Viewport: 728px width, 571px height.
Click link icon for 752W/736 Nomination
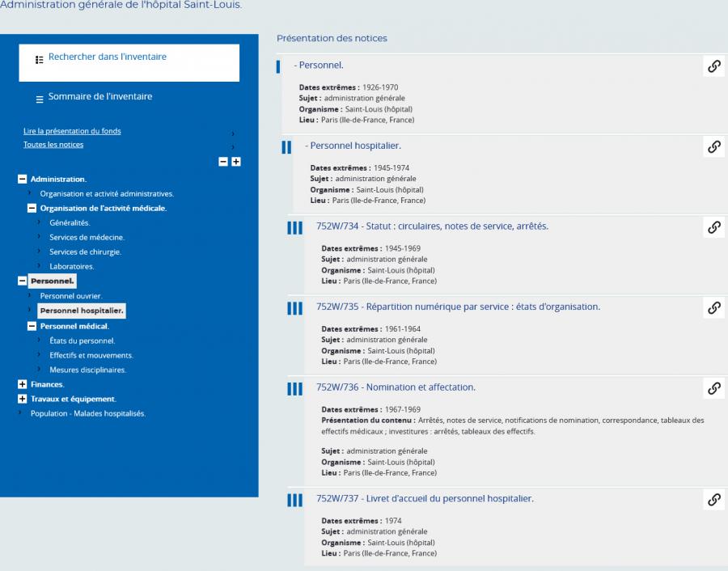(x=714, y=388)
